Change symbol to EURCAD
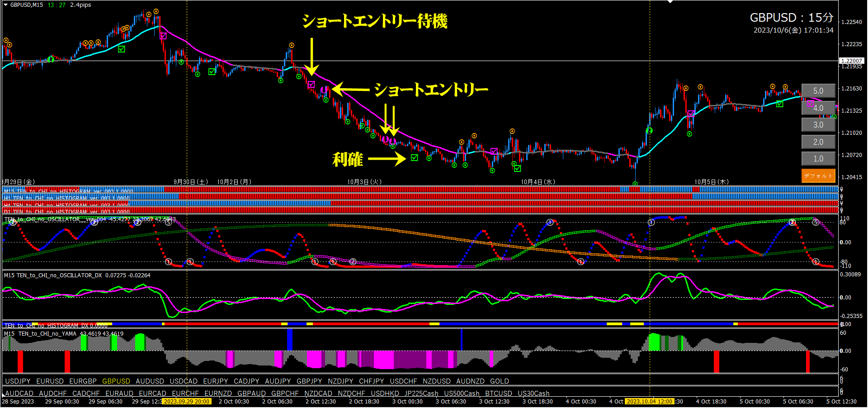 (x=153, y=394)
